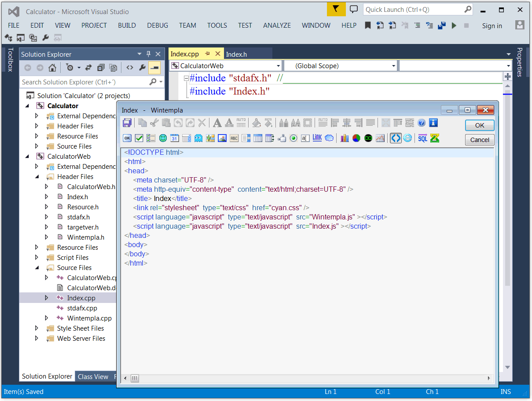
Task: Click the paint bucket fill icon
Action: point(257,123)
